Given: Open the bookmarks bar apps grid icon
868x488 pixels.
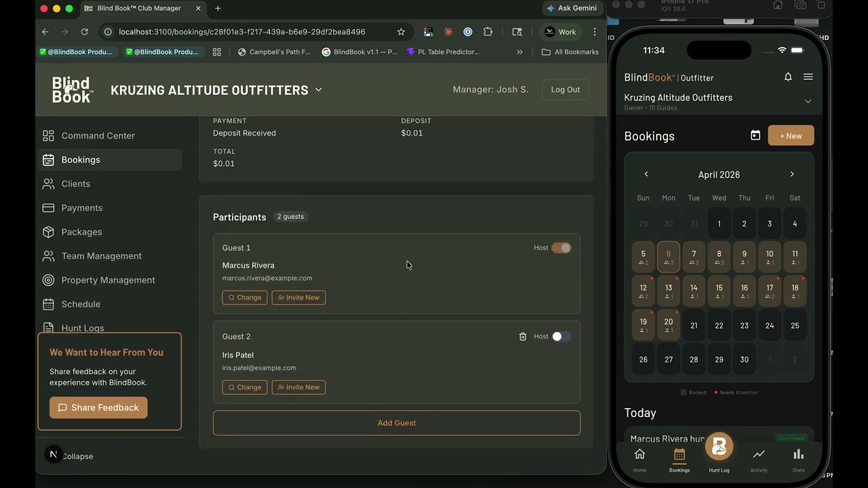Looking at the screenshot, I should pos(217,52).
